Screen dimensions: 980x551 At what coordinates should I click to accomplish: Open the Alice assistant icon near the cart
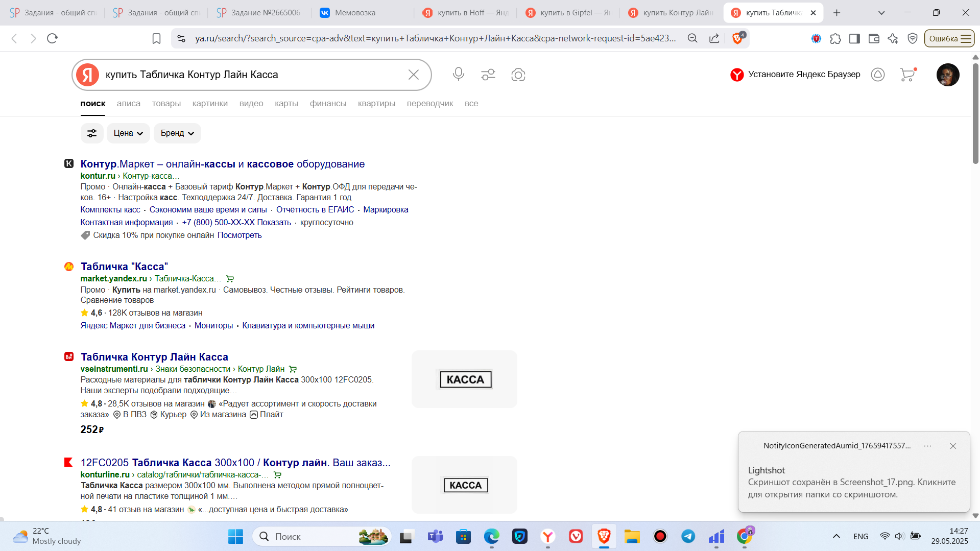pyautogui.click(x=878, y=75)
